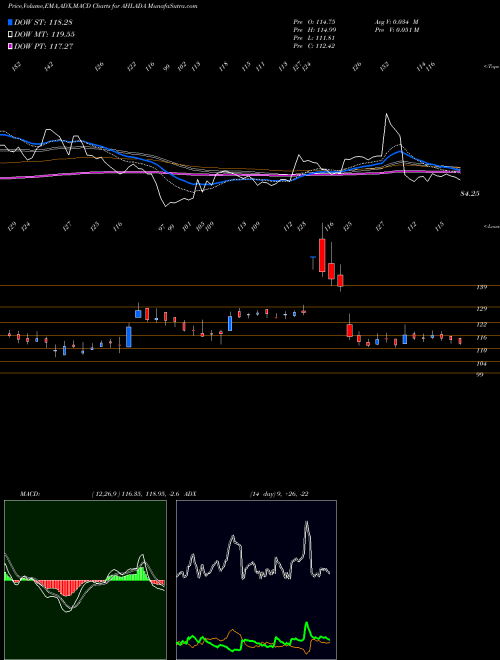
Task: Click the 'Pre V: 0.051 M' volume text
Action: coord(397,30)
